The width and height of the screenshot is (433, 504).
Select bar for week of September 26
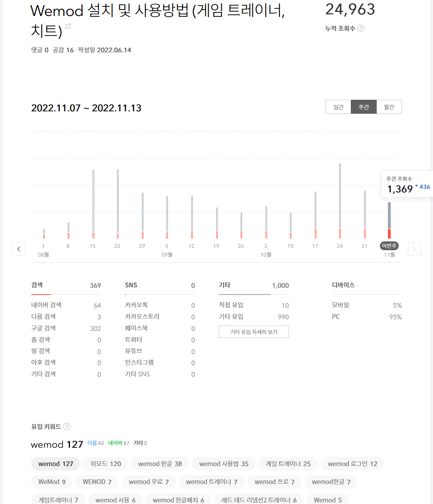(x=241, y=225)
